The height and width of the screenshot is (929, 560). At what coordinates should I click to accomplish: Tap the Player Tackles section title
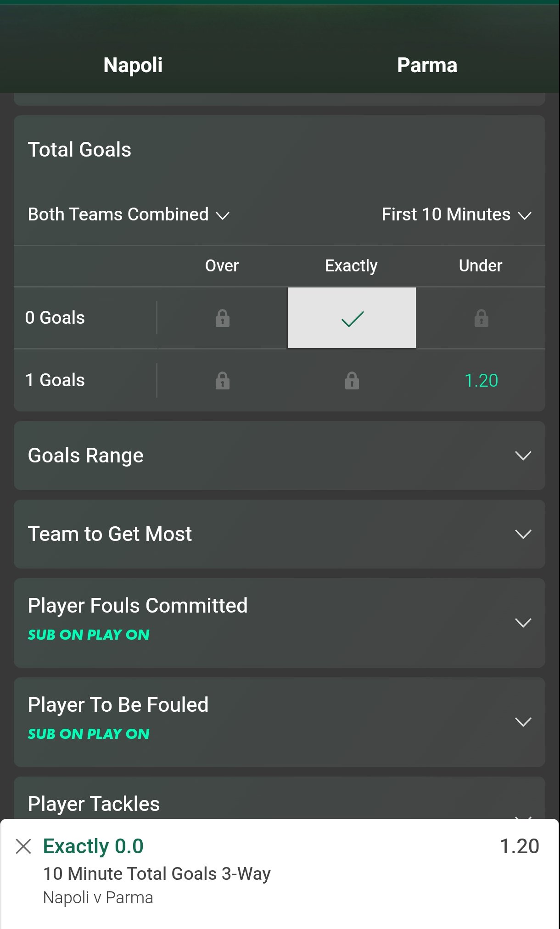click(94, 804)
